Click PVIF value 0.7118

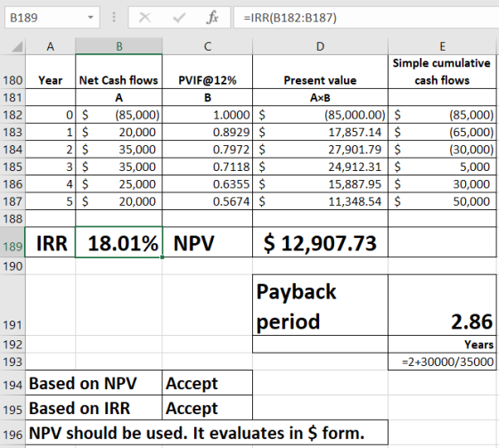(x=207, y=167)
